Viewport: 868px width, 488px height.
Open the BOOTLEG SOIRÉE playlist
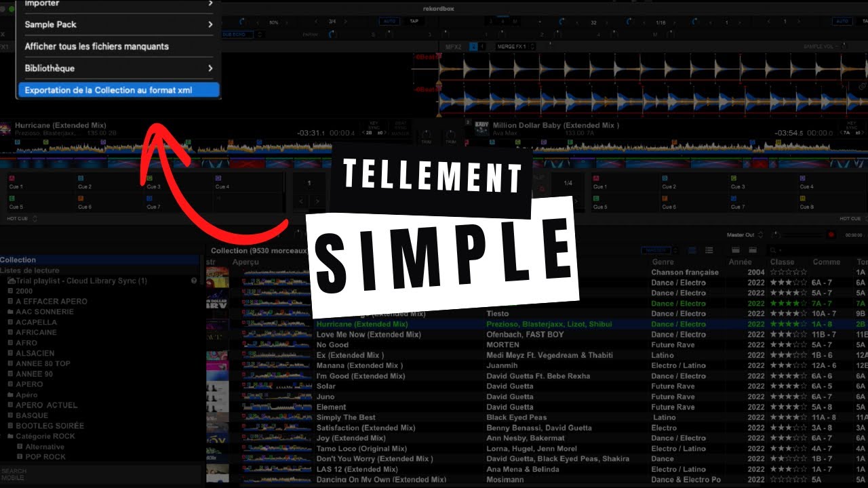point(50,426)
